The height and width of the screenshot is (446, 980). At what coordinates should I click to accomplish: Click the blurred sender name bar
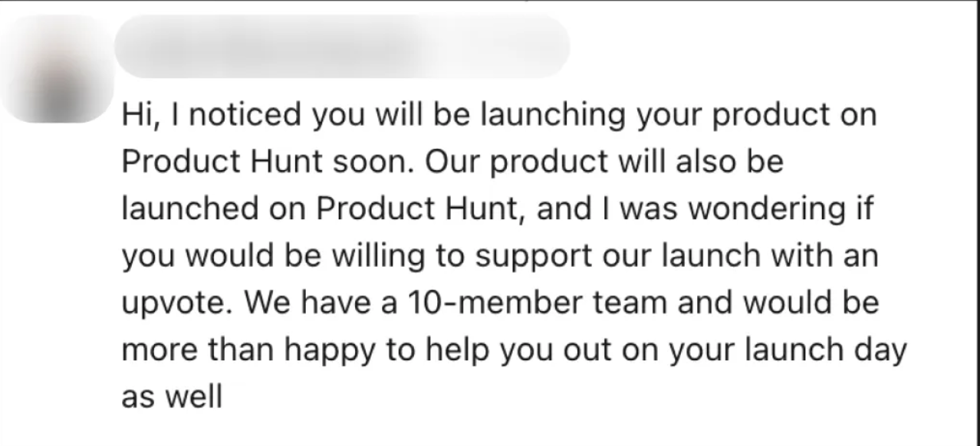[x=341, y=44]
